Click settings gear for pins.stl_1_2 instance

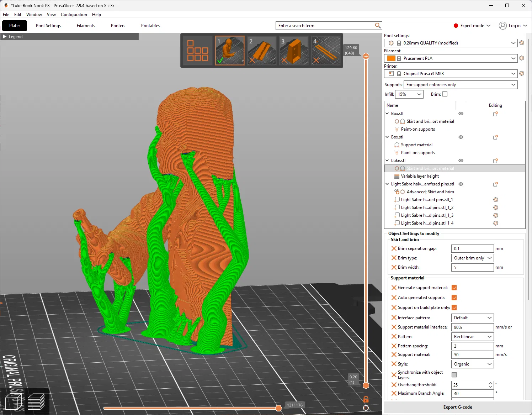click(496, 207)
